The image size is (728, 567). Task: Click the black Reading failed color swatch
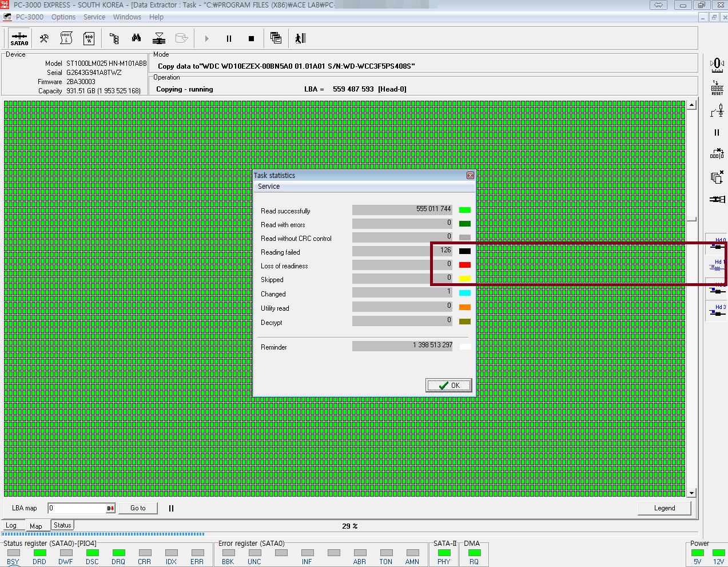(x=465, y=251)
